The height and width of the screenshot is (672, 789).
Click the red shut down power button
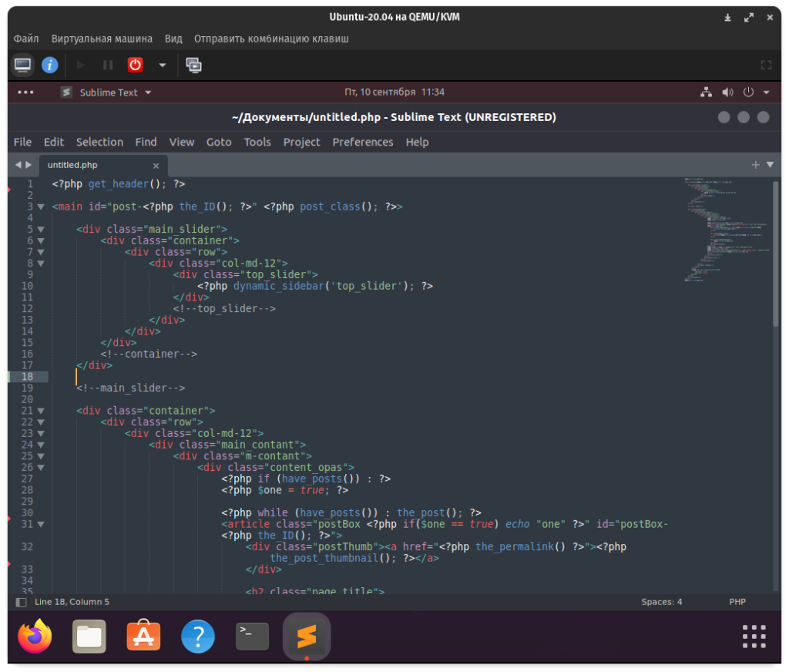point(135,66)
